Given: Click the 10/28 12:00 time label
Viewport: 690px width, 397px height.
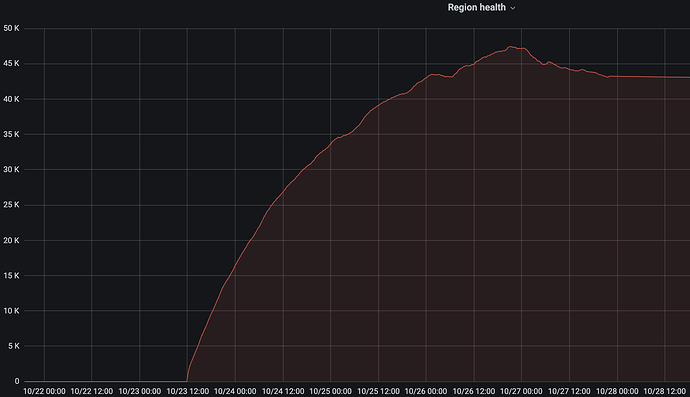Looking at the screenshot, I should tap(665, 391).
